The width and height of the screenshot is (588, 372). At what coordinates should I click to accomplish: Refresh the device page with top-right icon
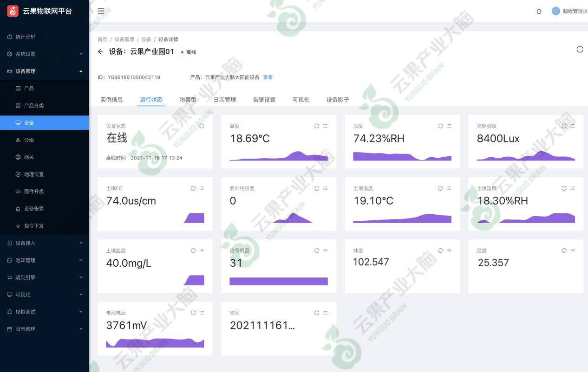point(580,49)
